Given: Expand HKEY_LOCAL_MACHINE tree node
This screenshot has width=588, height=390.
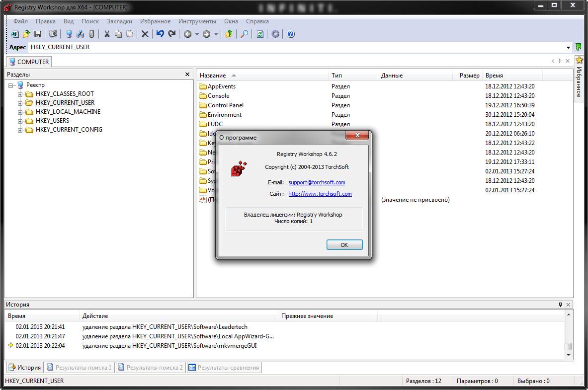Looking at the screenshot, I should (x=20, y=112).
